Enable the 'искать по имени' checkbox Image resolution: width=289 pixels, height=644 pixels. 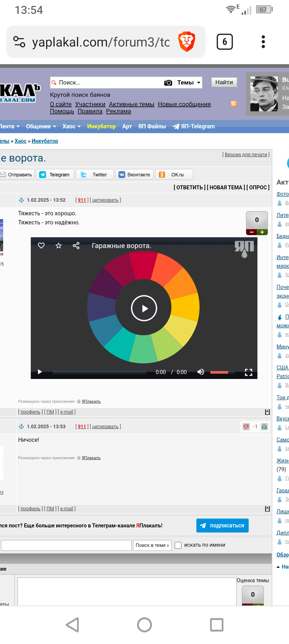coord(178,545)
